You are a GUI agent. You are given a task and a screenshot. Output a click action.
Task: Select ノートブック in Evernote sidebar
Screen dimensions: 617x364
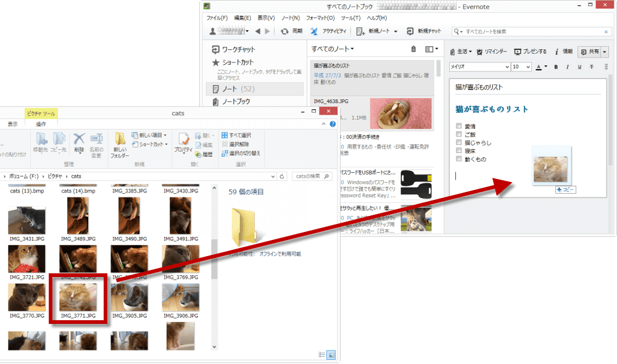(231, 102)
